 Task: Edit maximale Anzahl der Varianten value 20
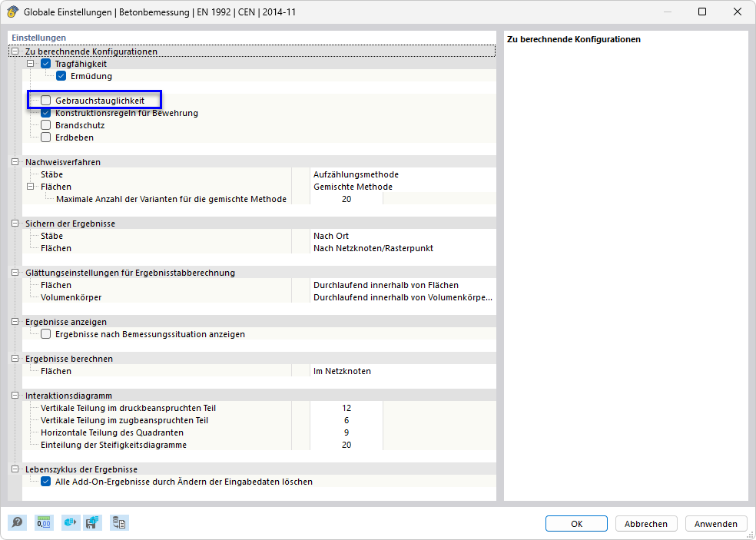click(346, 199)
